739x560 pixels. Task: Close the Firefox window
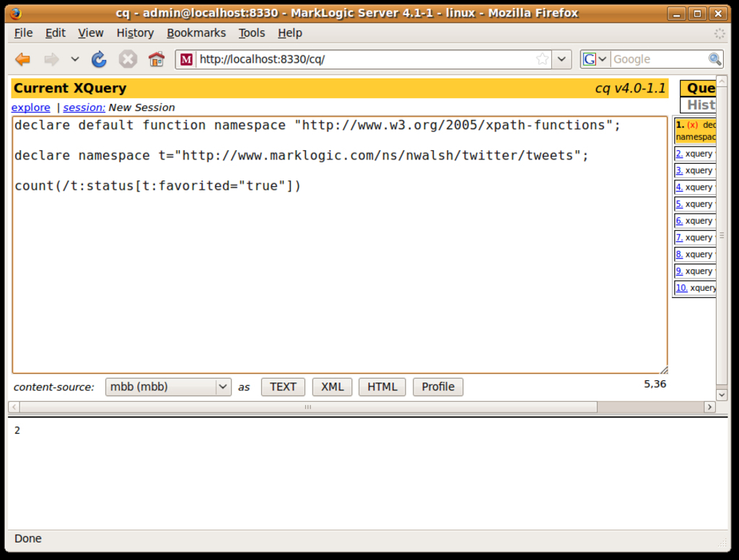[718, 14]
